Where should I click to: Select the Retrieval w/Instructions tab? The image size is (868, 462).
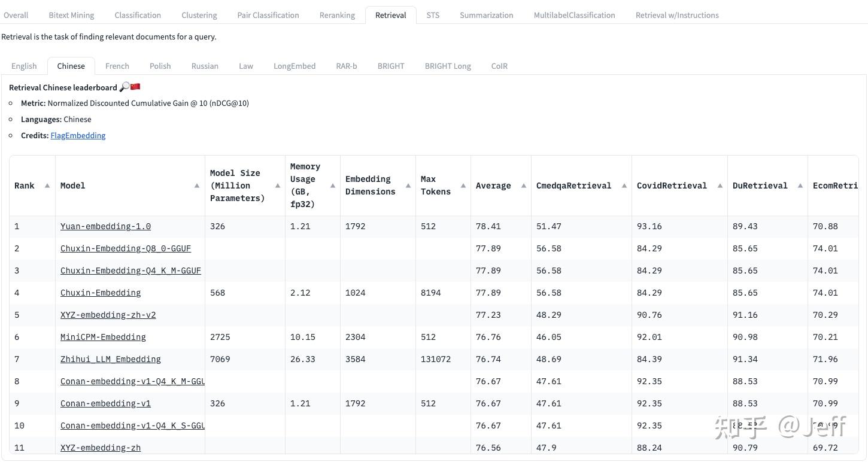tap(677, 15)
